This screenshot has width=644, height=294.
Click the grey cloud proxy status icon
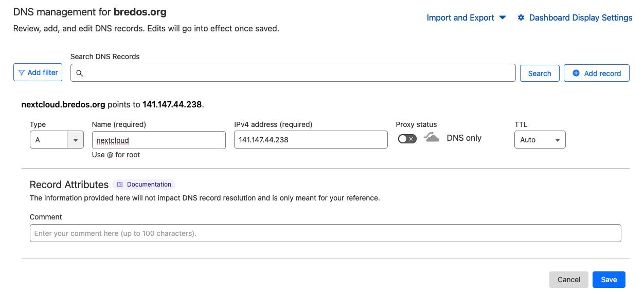pyautogui.click(x=432, y=137)
